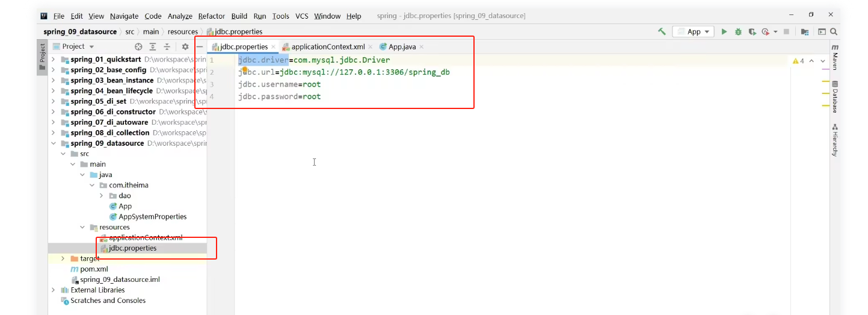Select the App class in project tree
This screenshot has height=315, width=868.
(x=120, y=206)
